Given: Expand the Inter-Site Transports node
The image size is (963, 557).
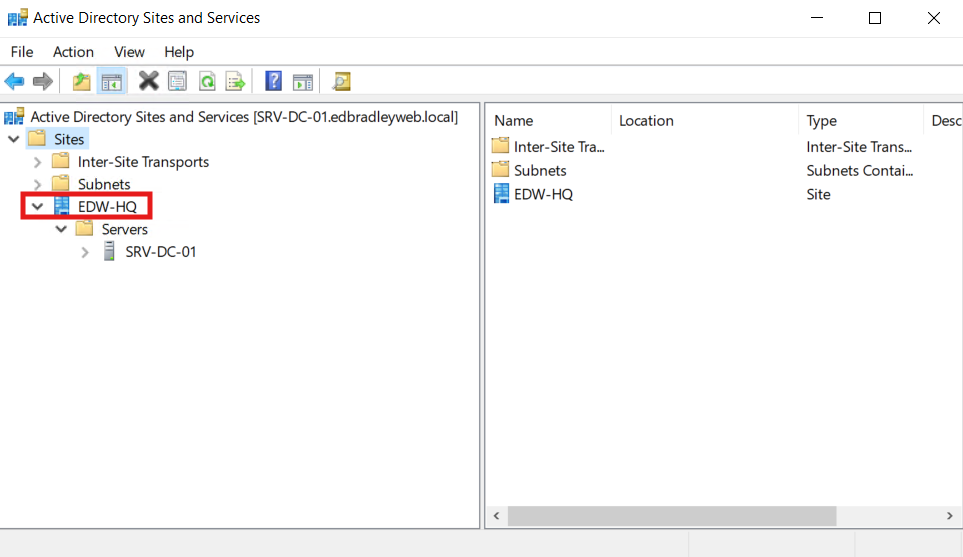Looking at the screenshot, I should (x=37, y=162).
